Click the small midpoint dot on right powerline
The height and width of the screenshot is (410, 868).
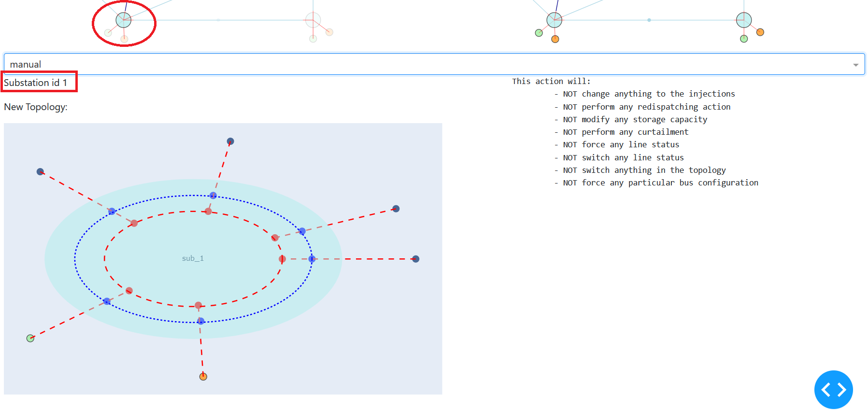coord(649,20)
